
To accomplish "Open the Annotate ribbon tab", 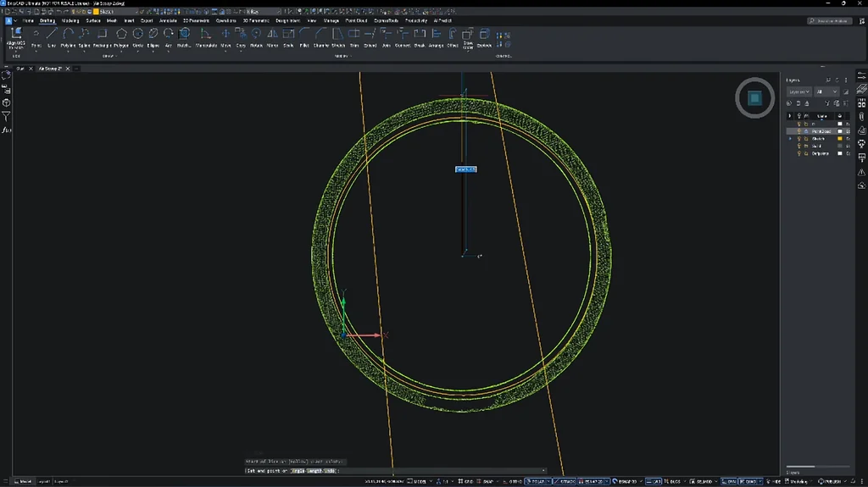I will (x=168, y=21).
